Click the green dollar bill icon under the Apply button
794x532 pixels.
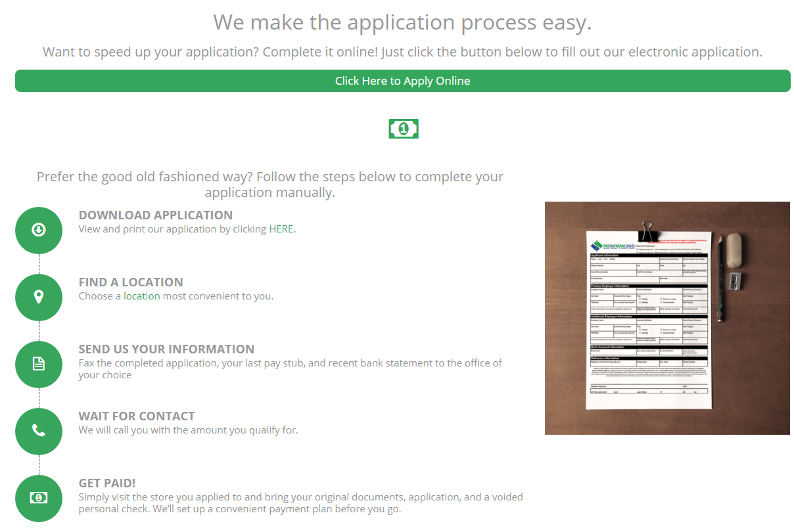click(x=403, y=129)
